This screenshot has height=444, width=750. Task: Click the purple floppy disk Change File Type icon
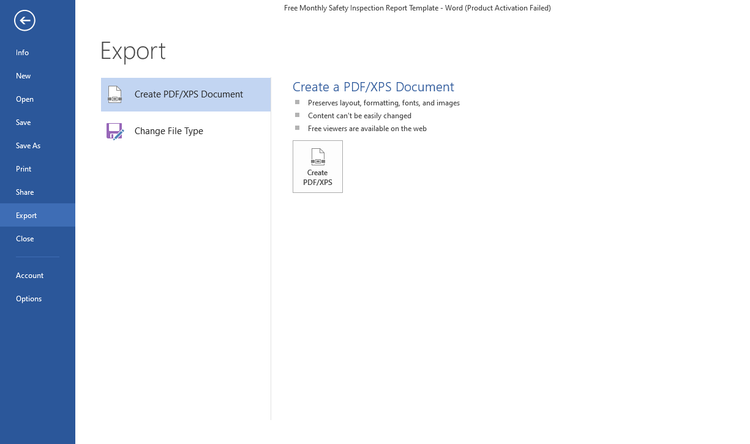point(115,131)
